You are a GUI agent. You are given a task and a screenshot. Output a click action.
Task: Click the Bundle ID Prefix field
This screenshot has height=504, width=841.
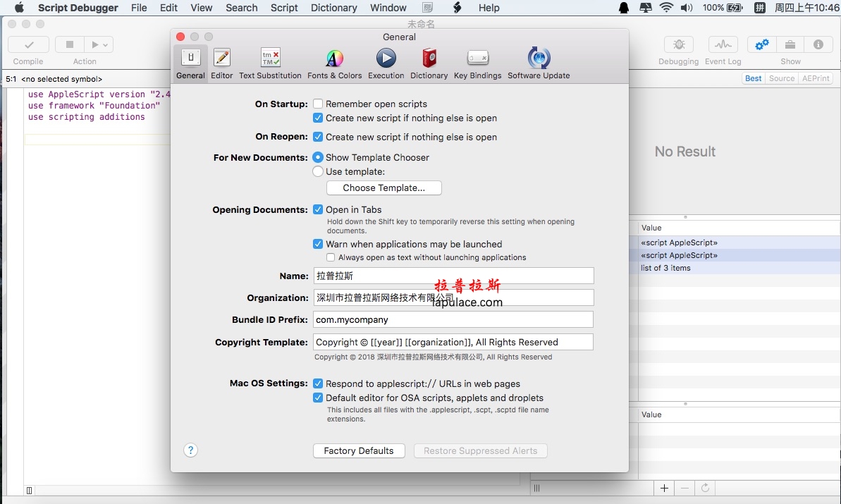[x=454, y=319]
